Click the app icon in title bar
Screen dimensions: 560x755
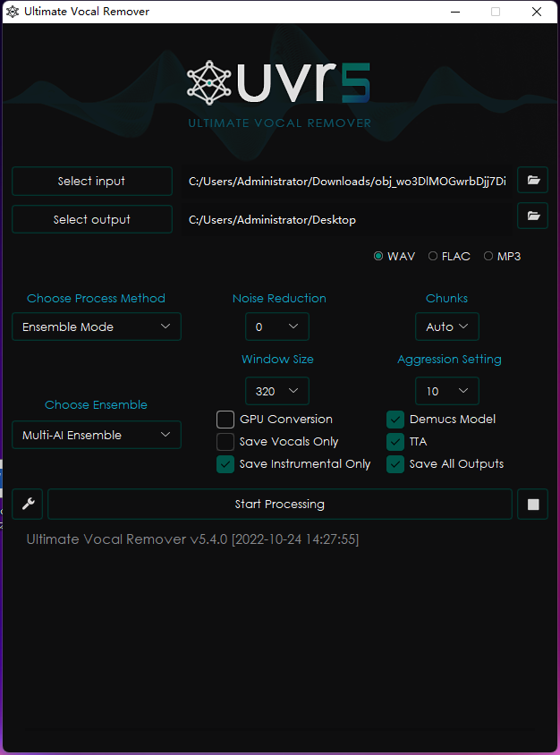pos(13,12)
